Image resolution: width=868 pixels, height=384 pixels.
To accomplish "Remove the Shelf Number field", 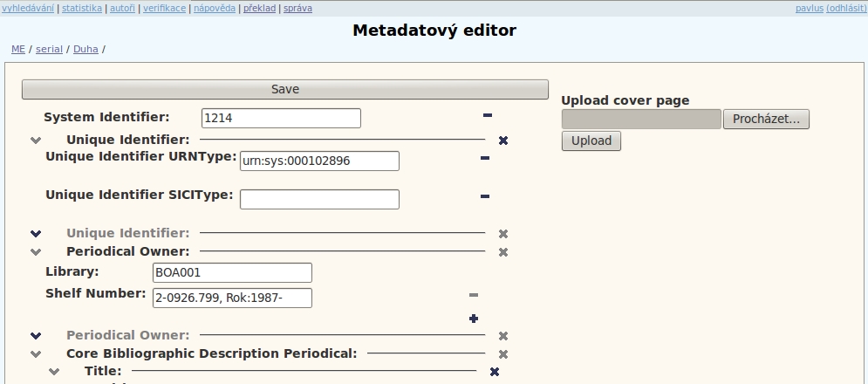I will [x=474, y=295].
